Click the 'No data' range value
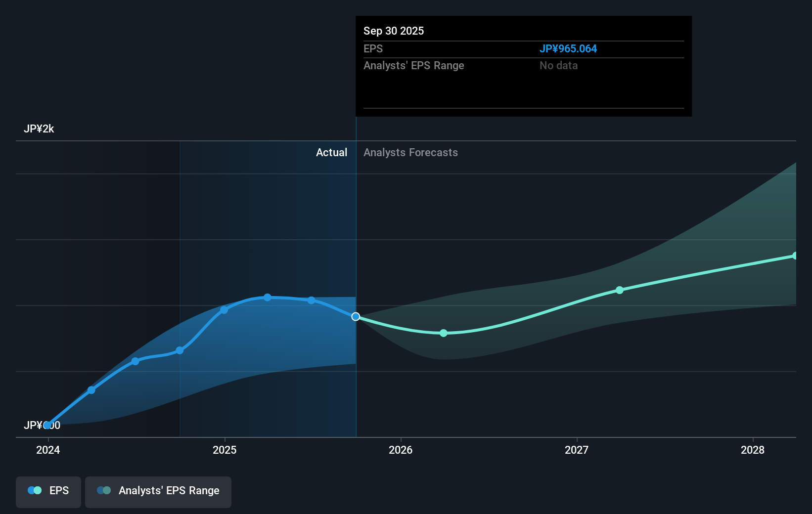The height and width of the screenshot is (514, 812). (x=559, y=65)
